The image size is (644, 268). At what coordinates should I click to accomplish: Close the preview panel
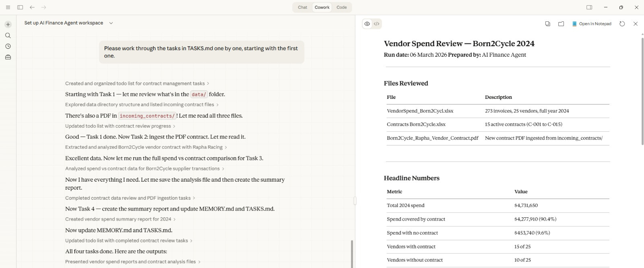[x=636, y=24]
